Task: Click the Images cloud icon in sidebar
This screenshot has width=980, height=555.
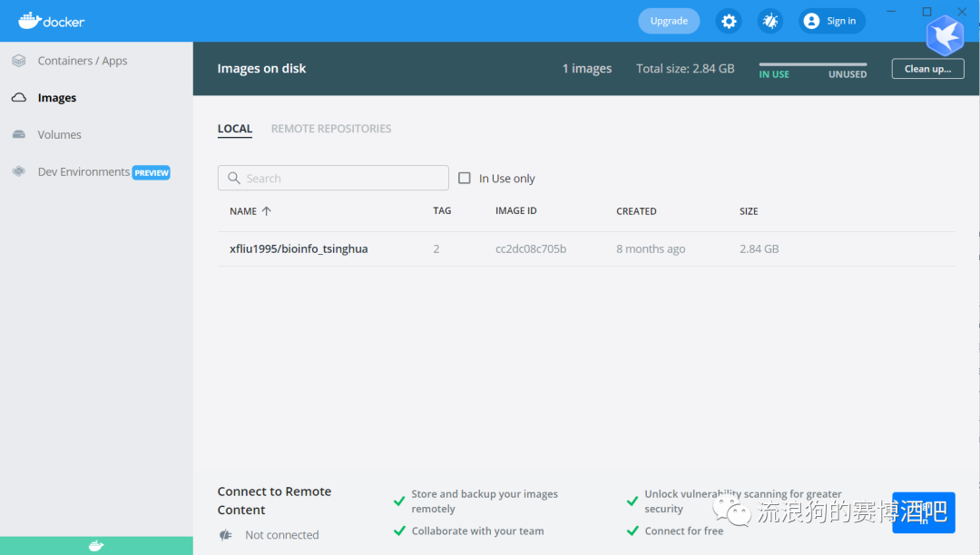Action: tap(19, 97)
